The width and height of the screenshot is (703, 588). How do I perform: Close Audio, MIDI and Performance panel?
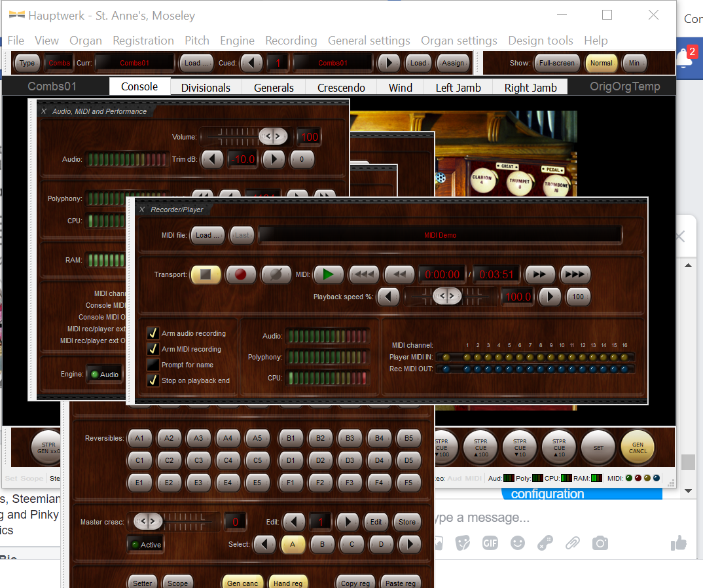44,111
